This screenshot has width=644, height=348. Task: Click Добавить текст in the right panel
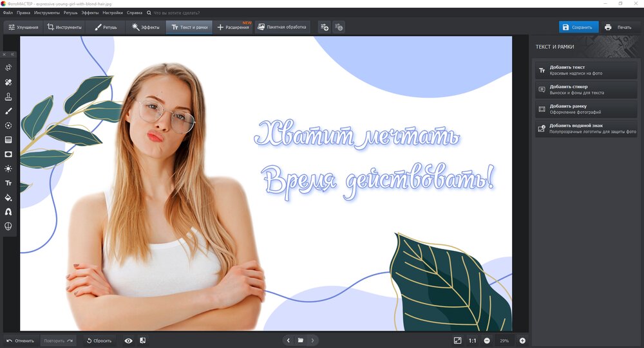click(x=586, y=70)
